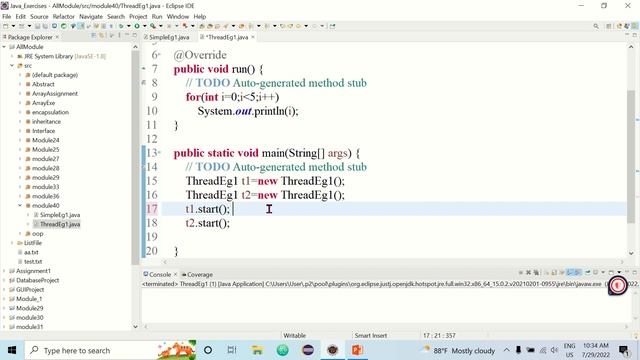Screen dimensions: 640x360
Task: Click Display Selected Console monitor icon
Action: pyautogui.click(x=595, y=272)
